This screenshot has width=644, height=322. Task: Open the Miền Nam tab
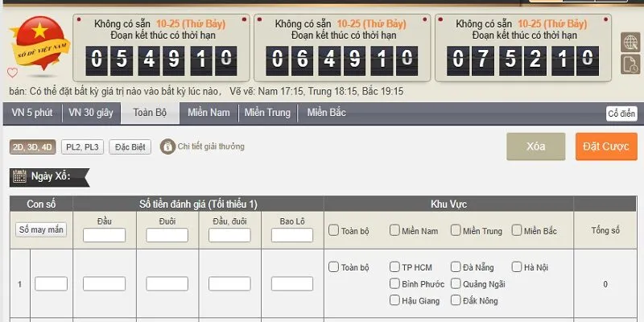[208, 113]
